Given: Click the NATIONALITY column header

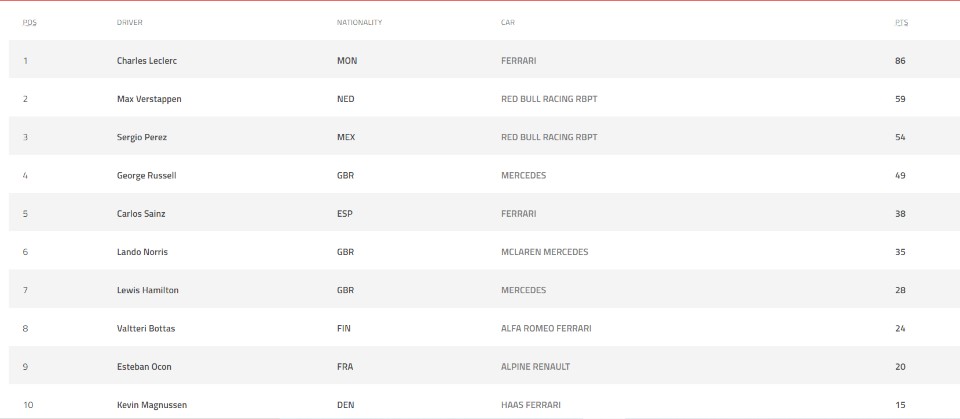Looking at the screenshot, I should click(359, 22).
